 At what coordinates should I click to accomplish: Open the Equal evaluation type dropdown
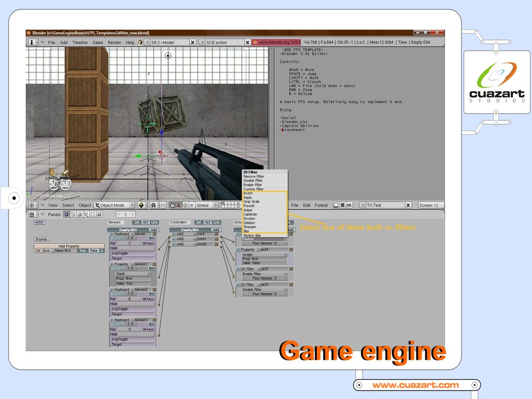click(132, 274)
